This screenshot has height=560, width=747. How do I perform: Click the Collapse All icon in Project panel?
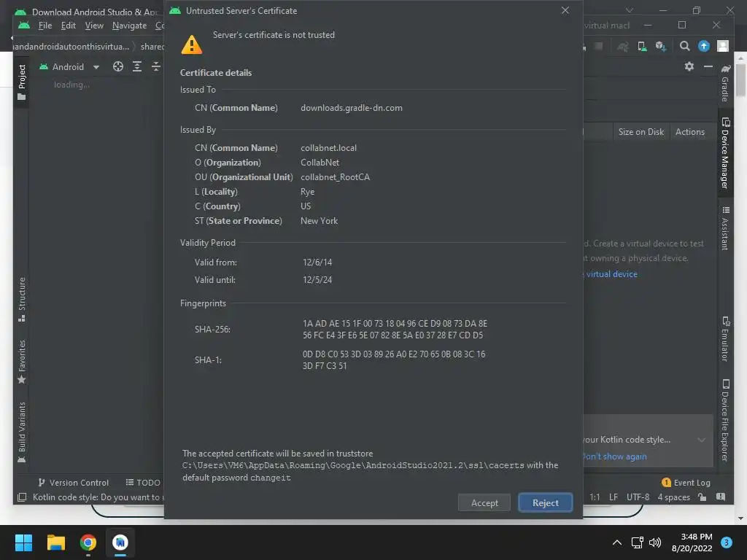point(156,66)
